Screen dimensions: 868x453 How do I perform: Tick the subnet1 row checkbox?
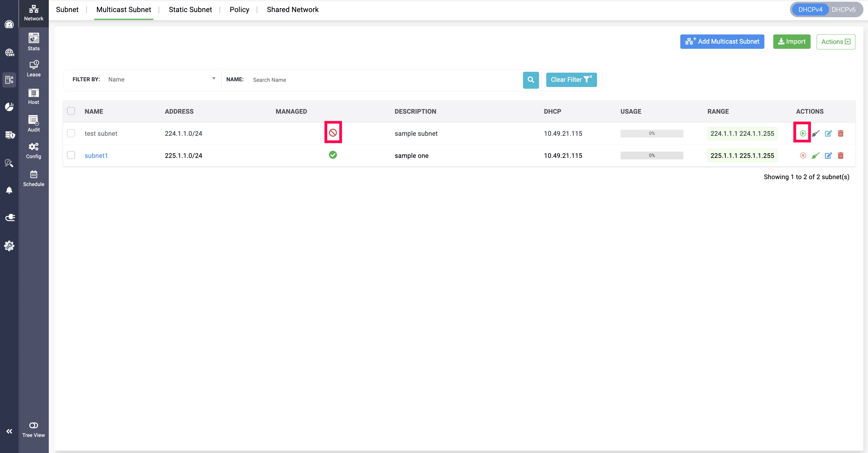click(x=71, y=155)
